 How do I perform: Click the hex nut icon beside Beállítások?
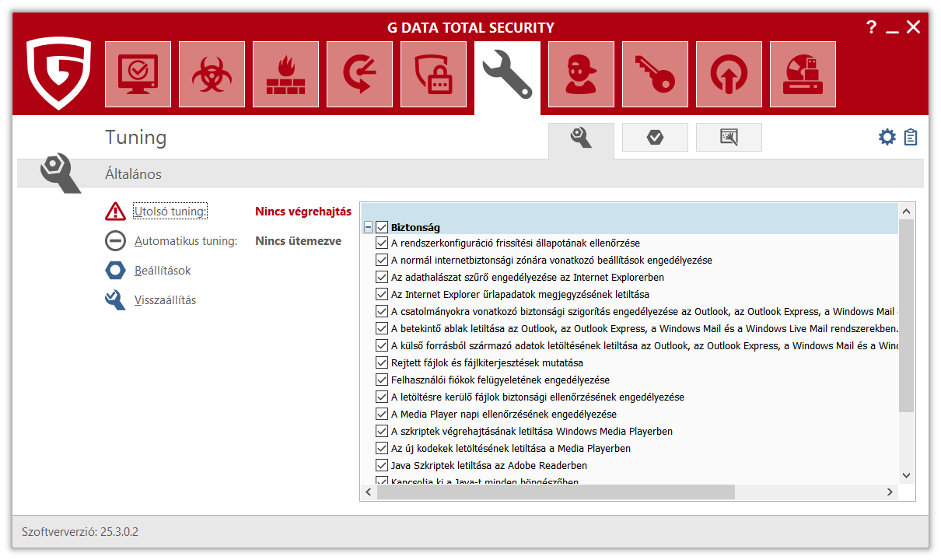[x=115, y=271]
